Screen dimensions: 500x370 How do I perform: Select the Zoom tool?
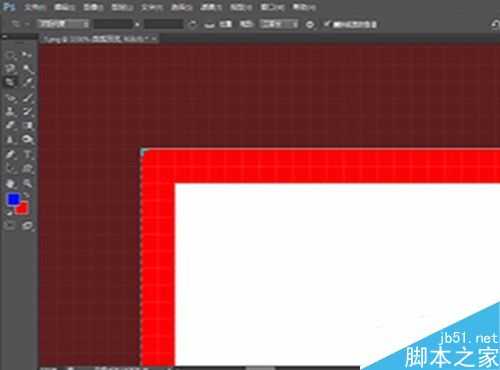(28, 183)
